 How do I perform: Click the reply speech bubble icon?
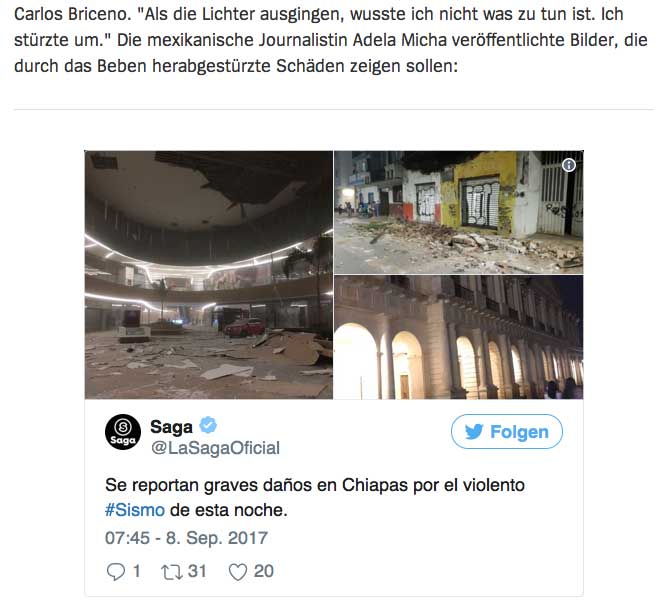pos(116,571)
